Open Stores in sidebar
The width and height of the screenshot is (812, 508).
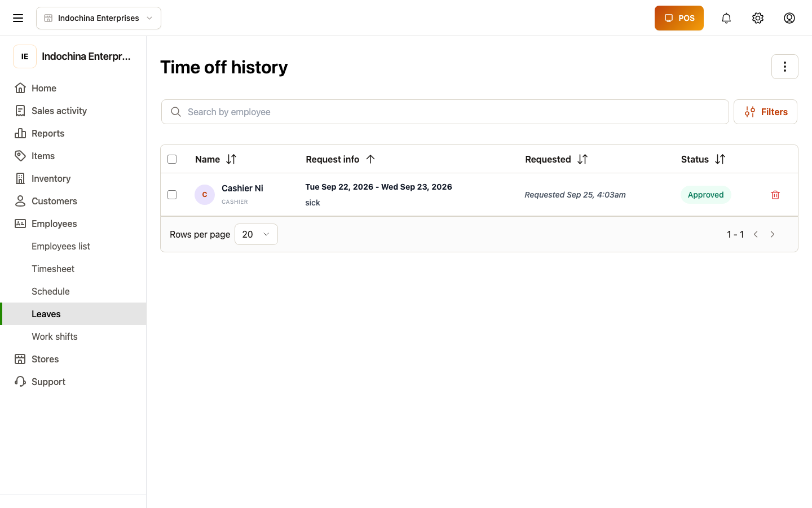pos(73,359)
